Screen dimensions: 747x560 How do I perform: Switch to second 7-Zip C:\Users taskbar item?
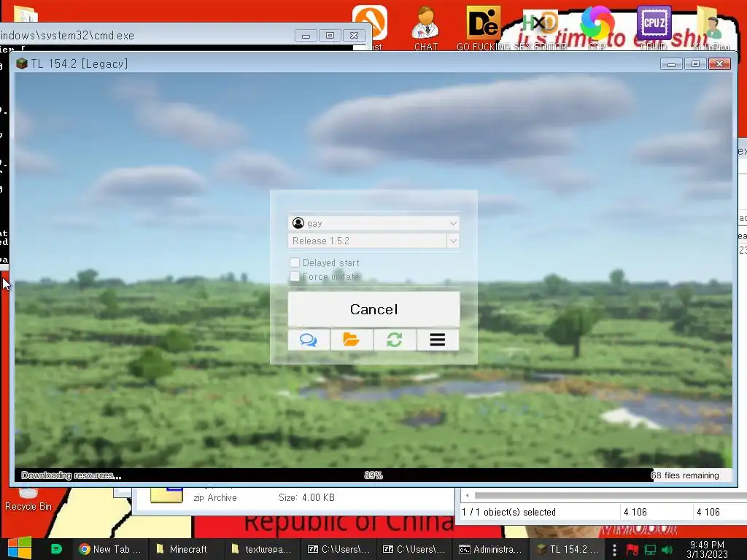[414, 549]
